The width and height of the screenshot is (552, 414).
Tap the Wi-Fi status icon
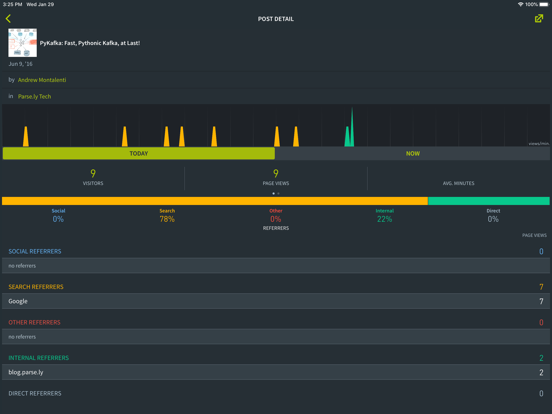(x=520, y=4)
